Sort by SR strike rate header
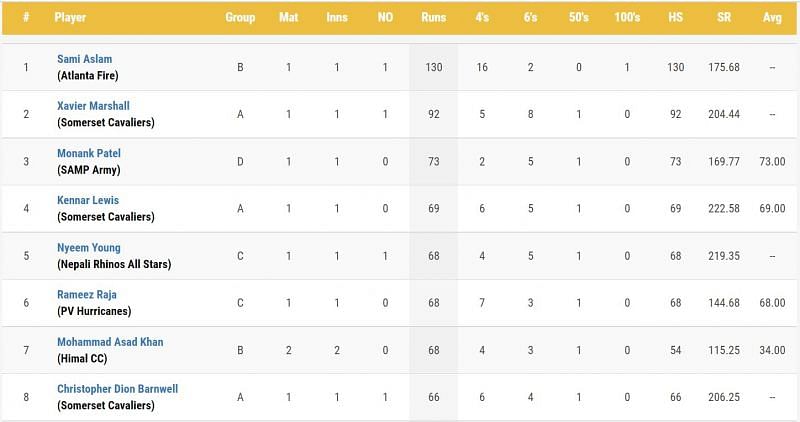Screen dimensions: 800x422 (x=723, y=17)
